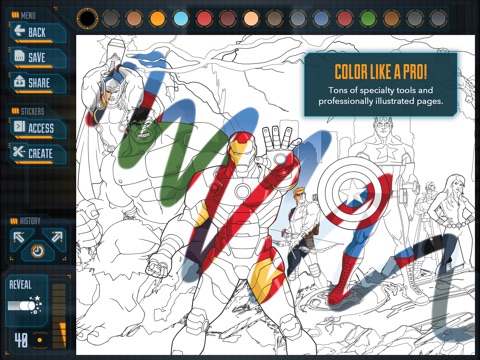
Task: Save the coloring page
Action: 37,58
